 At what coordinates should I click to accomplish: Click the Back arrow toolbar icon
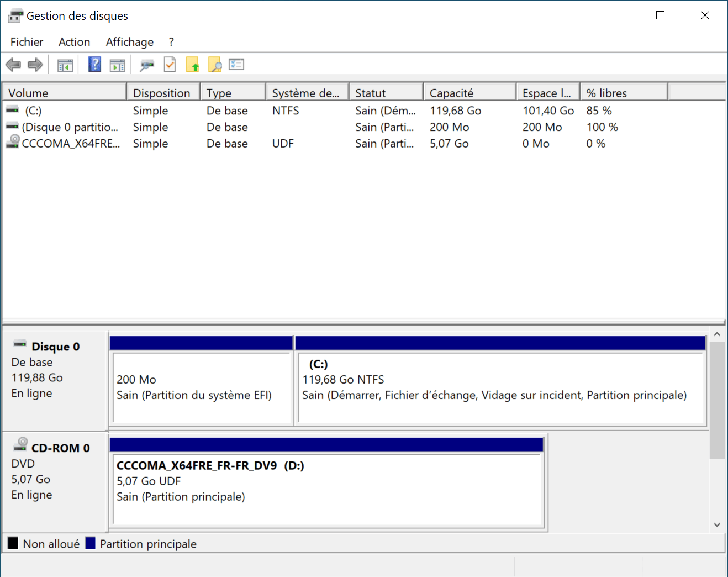13,65
